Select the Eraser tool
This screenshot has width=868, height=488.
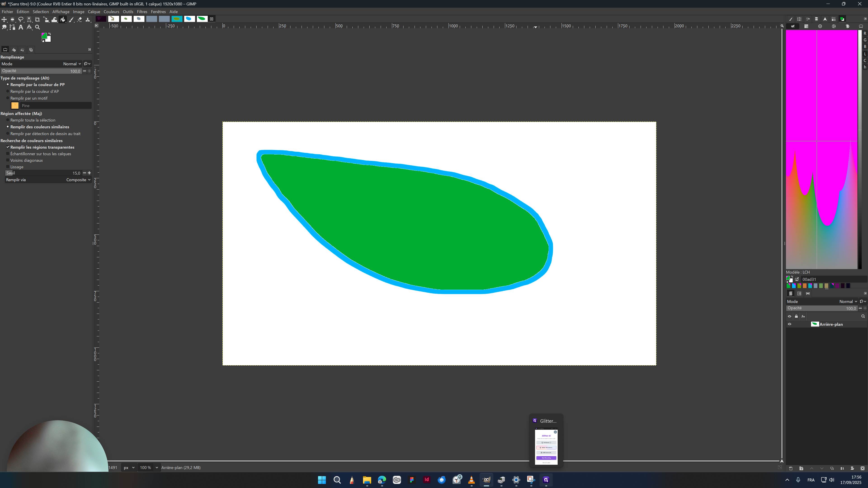[x=80, y=19]
